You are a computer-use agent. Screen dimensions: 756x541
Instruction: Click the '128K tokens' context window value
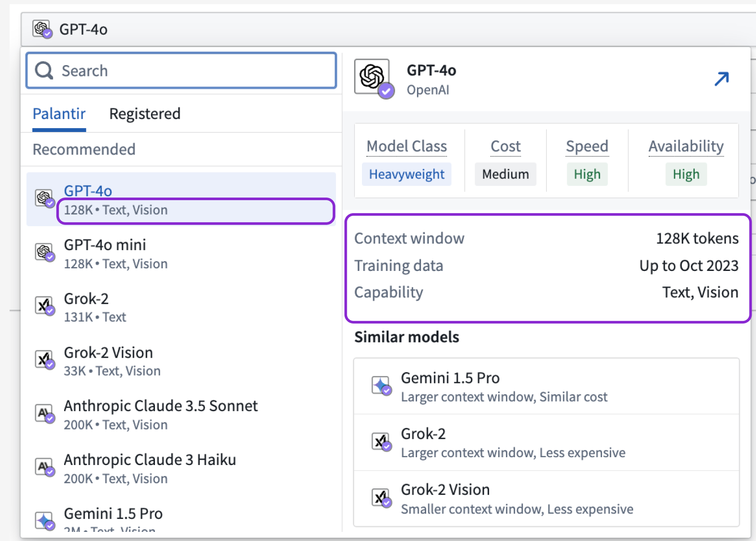click(697, 238)
